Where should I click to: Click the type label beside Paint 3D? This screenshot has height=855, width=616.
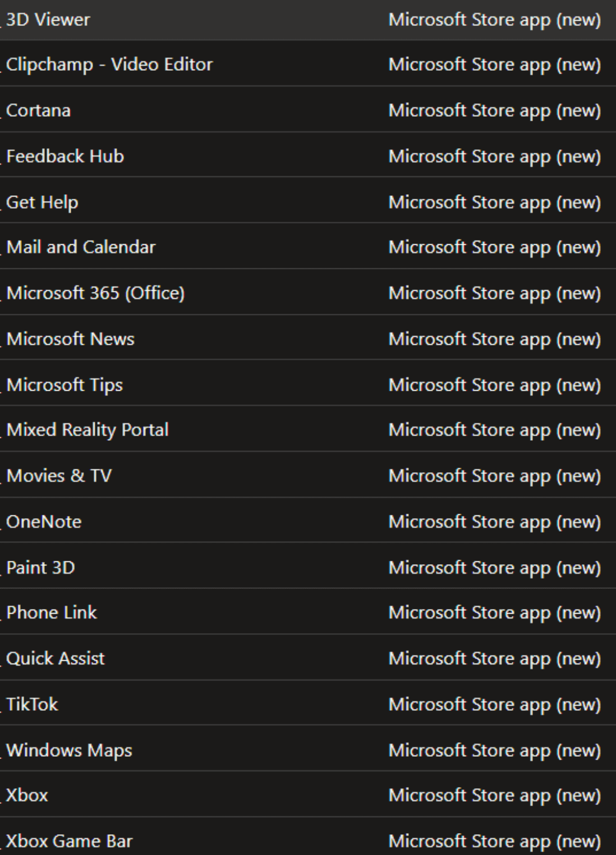click(495, 568)
